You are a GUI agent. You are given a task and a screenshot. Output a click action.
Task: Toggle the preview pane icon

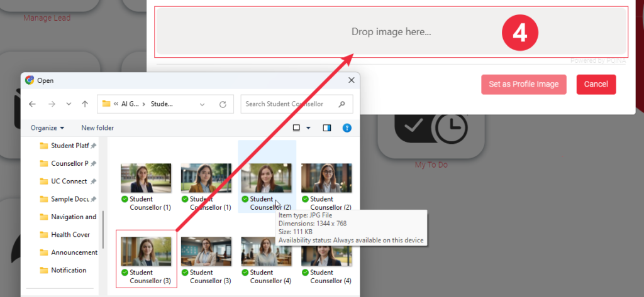[327, 128]
